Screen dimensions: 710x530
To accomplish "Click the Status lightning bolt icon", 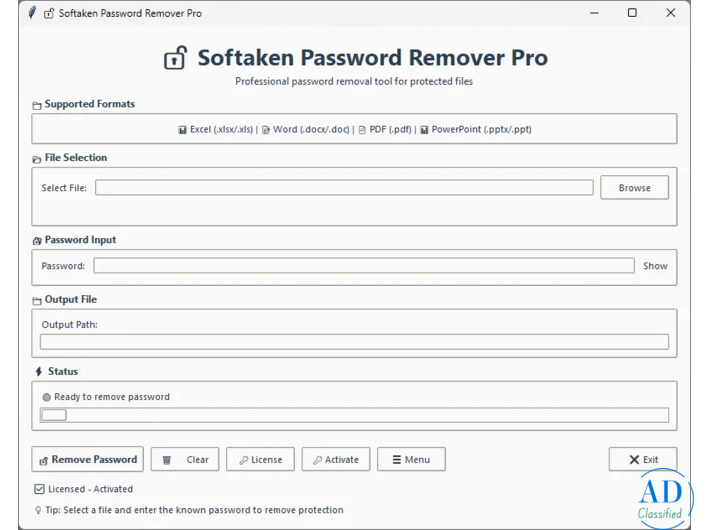I will pyautogui.click(x=39, y=371).
